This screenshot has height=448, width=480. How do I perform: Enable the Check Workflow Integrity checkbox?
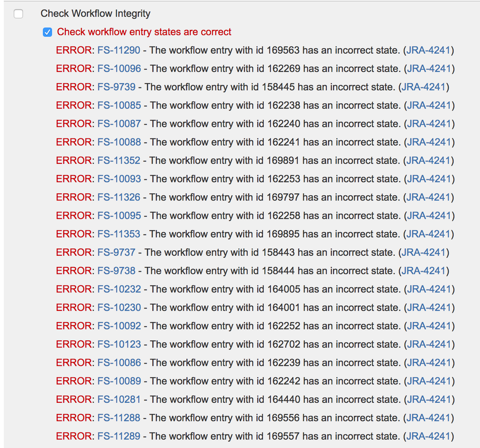click(x=18, y=14)
